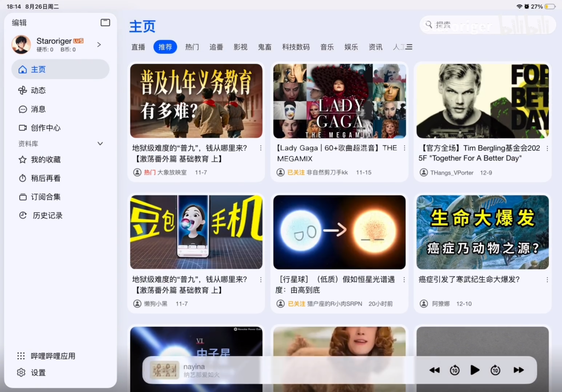Screen dimensions: 562x392
Task: Switch to the 热门 tab
Action: tap(192, 47)
